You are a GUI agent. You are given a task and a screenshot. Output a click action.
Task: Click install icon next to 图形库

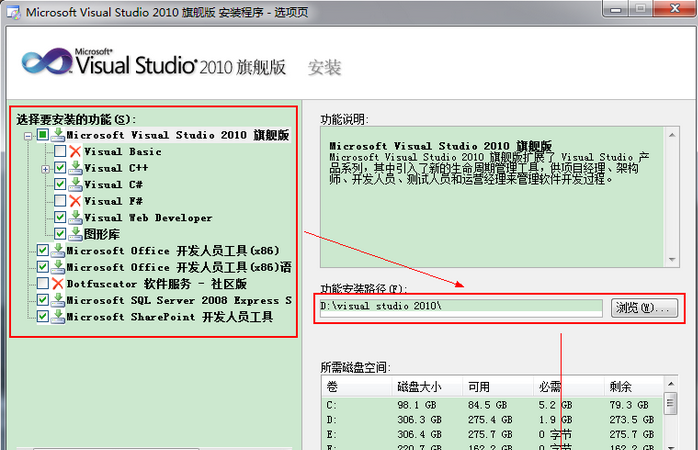(x=76, y=234)
